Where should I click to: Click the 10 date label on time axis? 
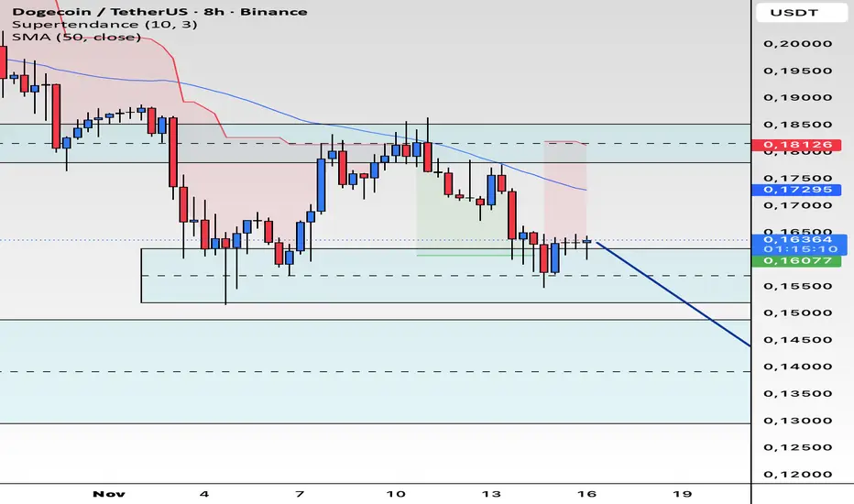pos(396,494)
